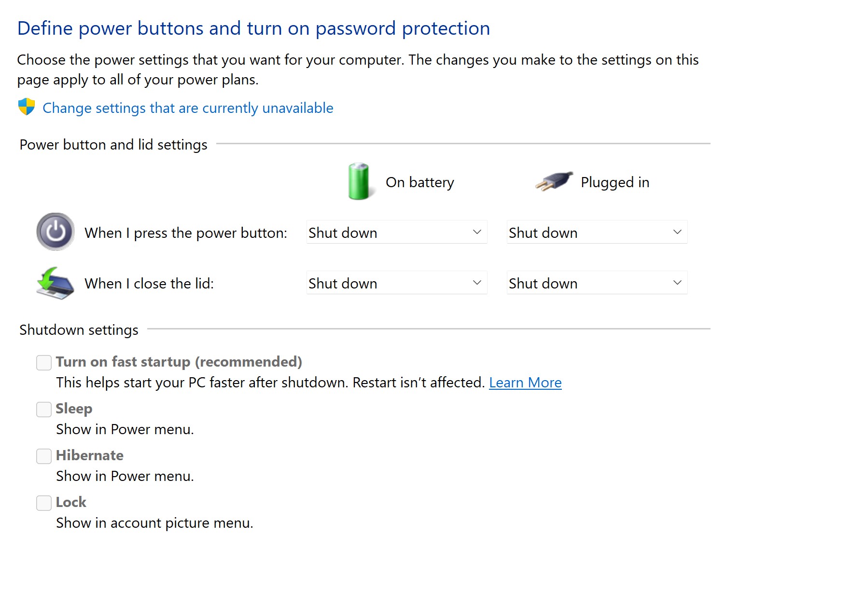865x616 pixels.
Task: Click the power plug icon
Action: pos(554,181)
